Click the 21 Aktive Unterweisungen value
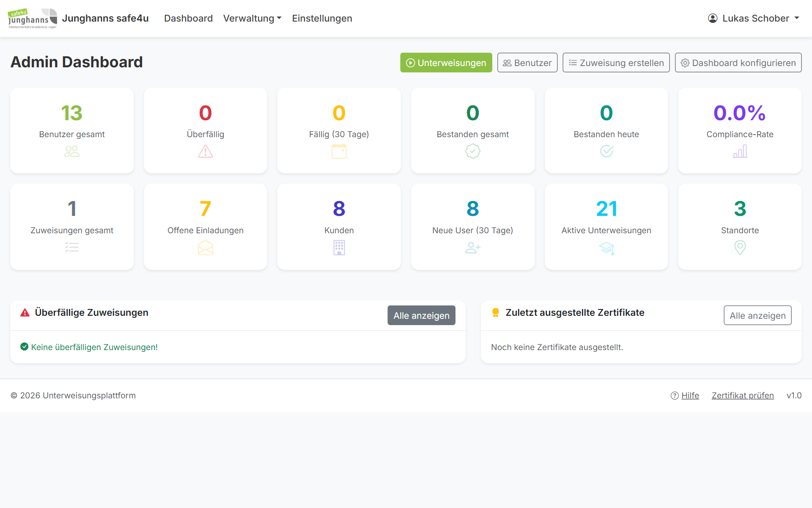This screenshot has height=508, width=812. tap(606, 209)
